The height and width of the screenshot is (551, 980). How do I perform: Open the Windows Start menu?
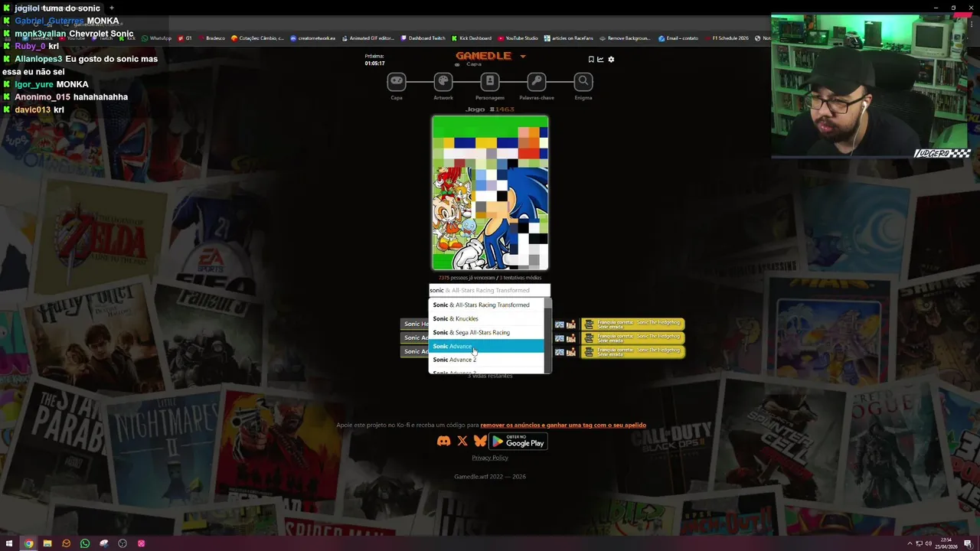point(9,543)
